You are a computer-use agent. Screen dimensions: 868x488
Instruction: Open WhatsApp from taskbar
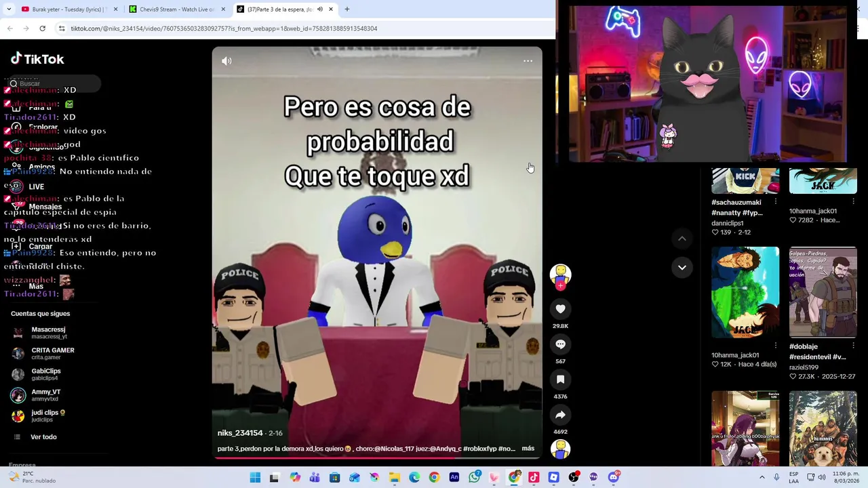click(474, 478)
